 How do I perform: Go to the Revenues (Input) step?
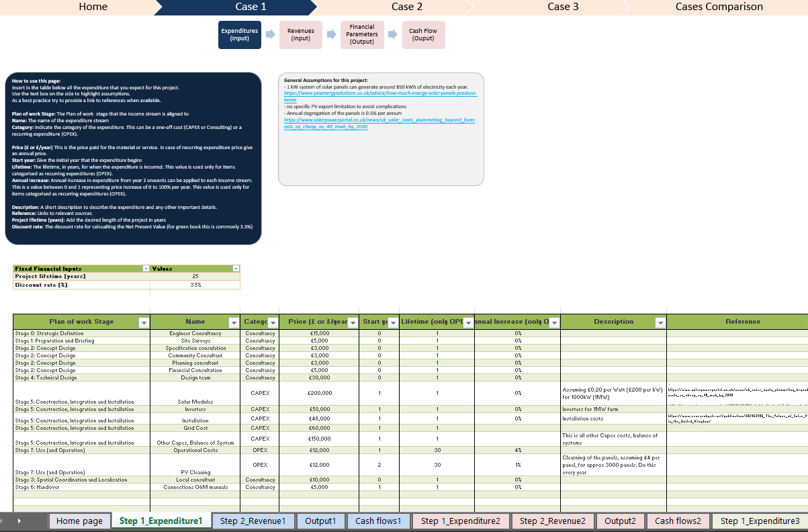click(301, 35)
